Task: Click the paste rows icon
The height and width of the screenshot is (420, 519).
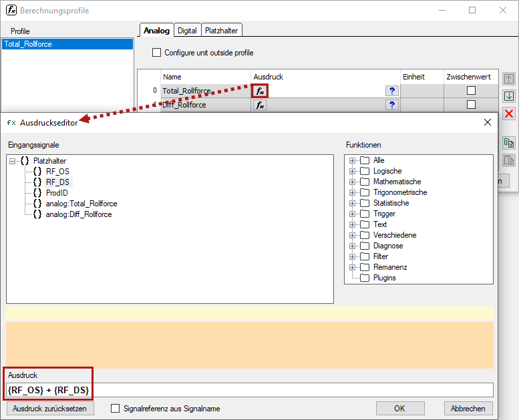Action: [509, 160]
